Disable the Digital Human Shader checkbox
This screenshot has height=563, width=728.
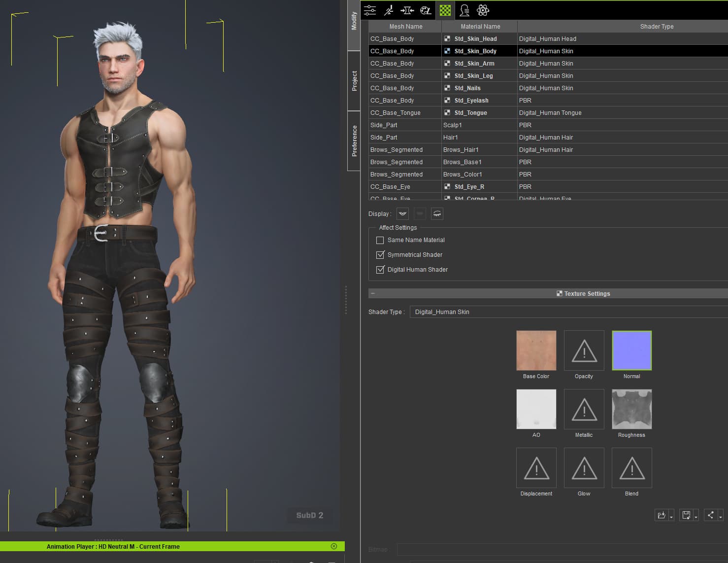coord(380,270)
